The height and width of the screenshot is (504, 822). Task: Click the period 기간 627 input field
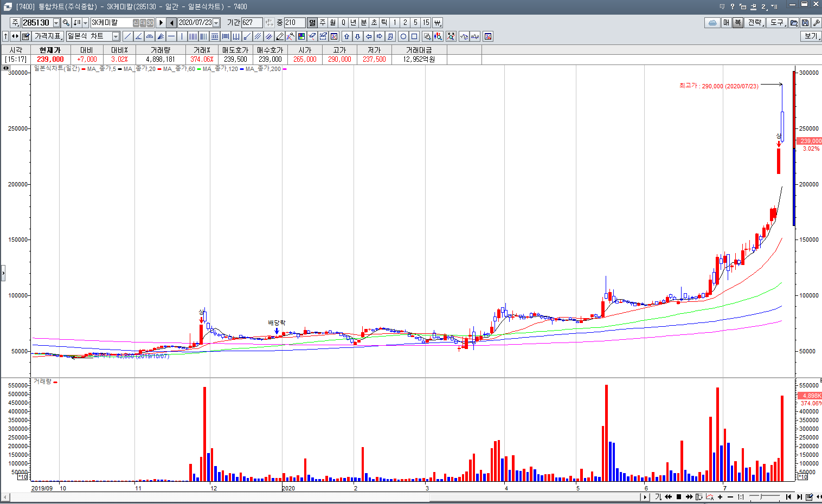click(x=252, y=23)
